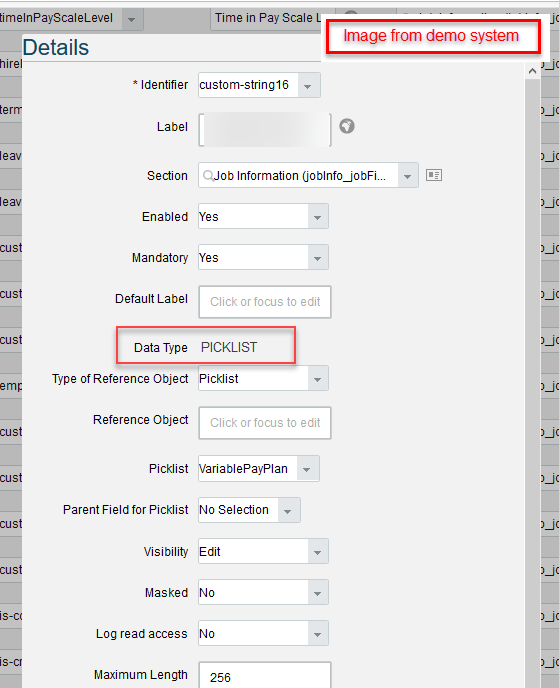
Task: Open the Enabled Yes dropdown
Action: [x=318, y=217]
